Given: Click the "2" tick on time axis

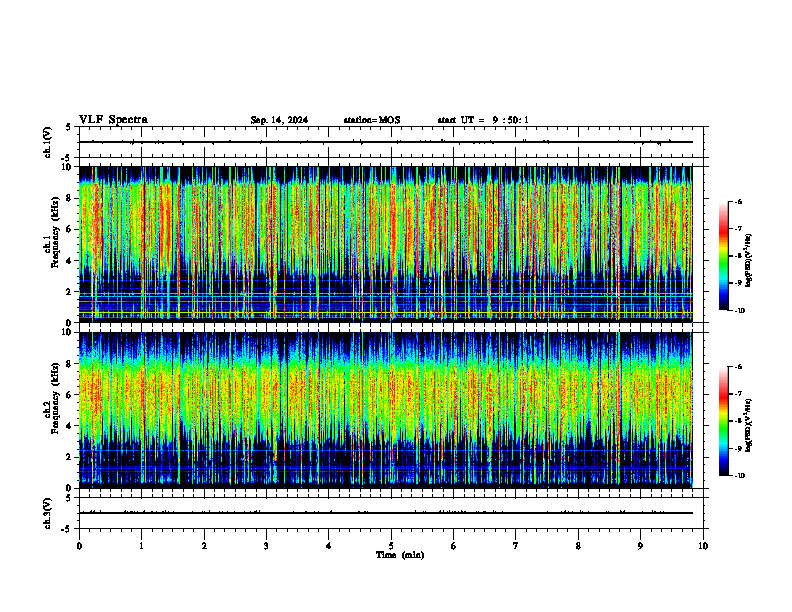Looking at the screenshot, I should (x=204, y=546).
